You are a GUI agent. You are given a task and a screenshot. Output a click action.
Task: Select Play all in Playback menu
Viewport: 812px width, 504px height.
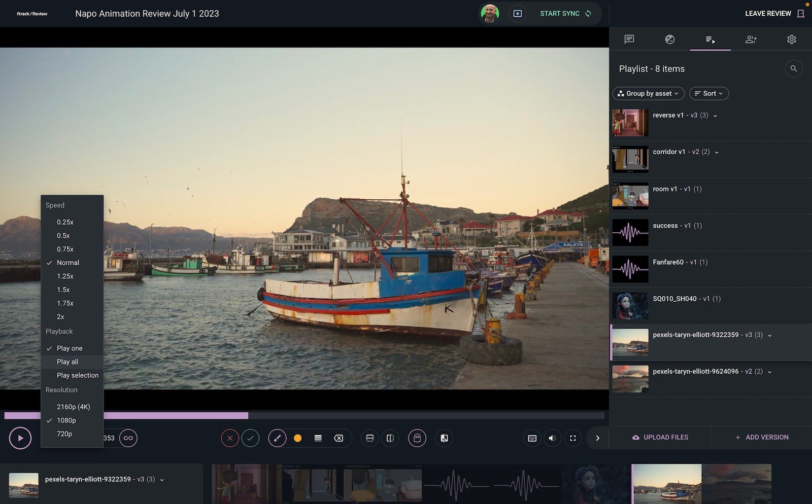point(67,362)
